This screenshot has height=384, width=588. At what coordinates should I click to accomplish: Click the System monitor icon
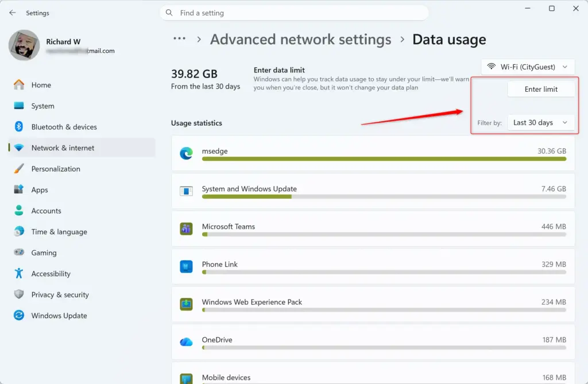point(19,106)
